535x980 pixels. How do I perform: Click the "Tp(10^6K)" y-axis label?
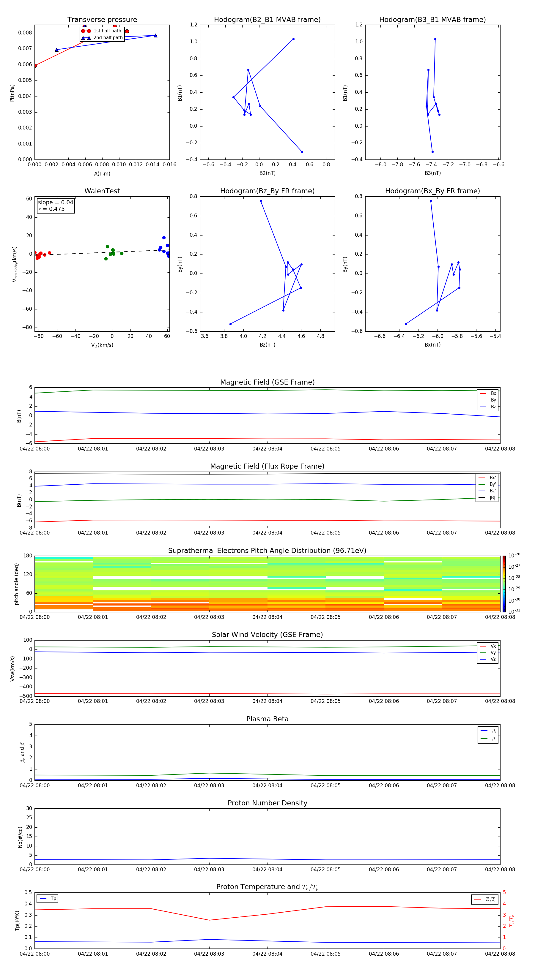tap(17, 921)
